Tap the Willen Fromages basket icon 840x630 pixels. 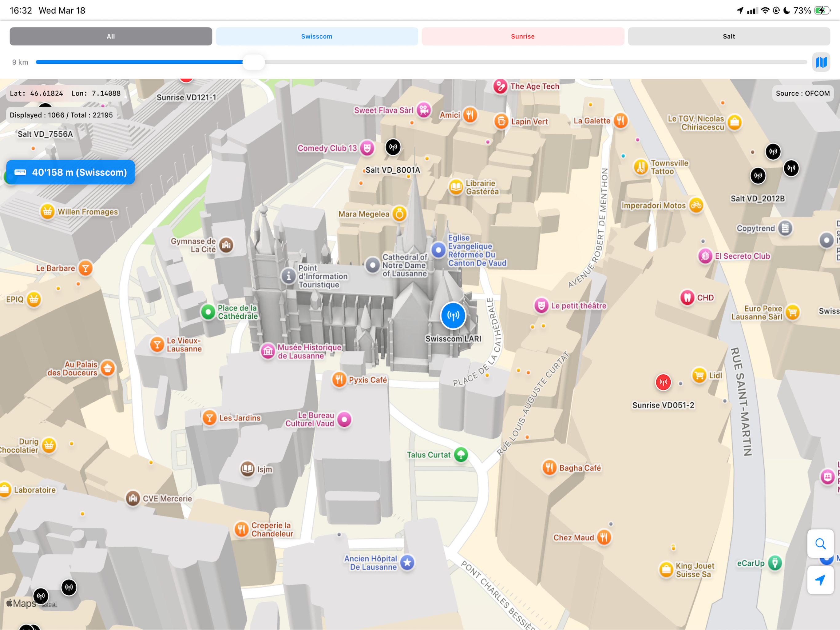click(47, 211)
